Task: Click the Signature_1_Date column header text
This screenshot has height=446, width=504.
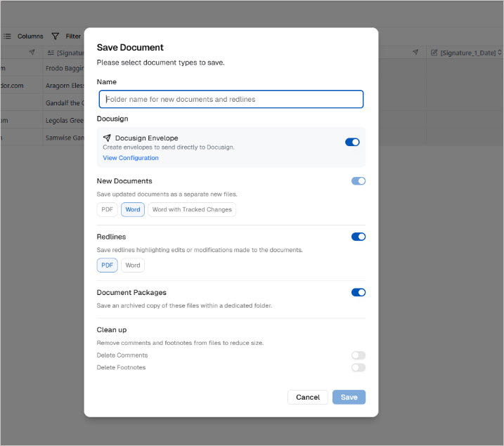Action: 468,53
